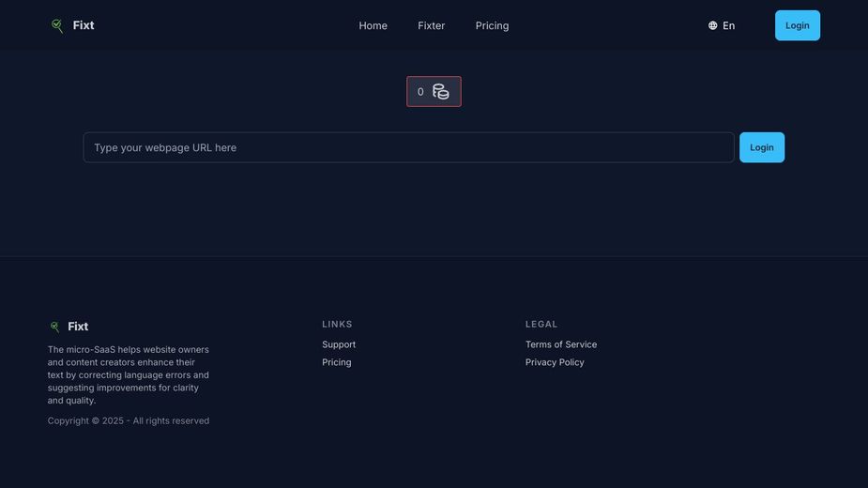Click the credit balance number 0
This screenshot has width=868, height=488.
[420, 92]
